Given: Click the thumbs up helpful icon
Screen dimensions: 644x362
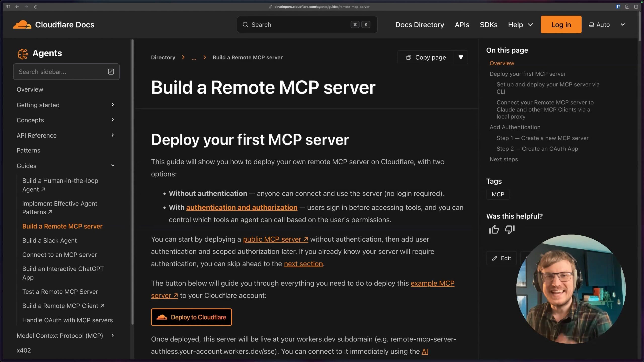Looking at the screenshot, I should [494, 229].
